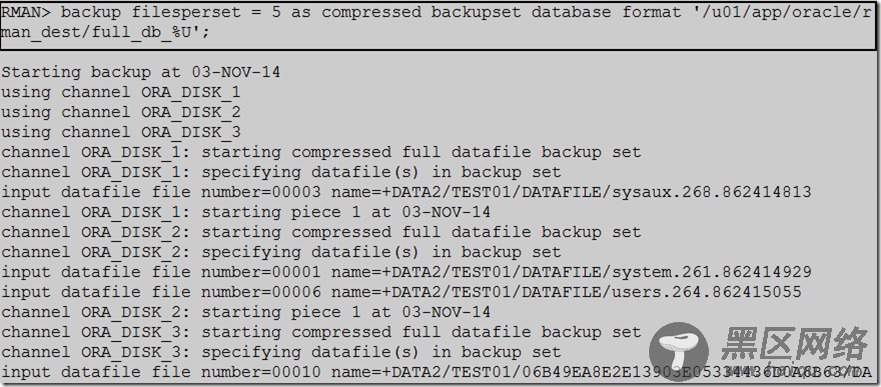The height and width of the screenshot is (387, 881).
Task: Click the 'using channel ORA_DISK_3' line
Action: (121, 132)
